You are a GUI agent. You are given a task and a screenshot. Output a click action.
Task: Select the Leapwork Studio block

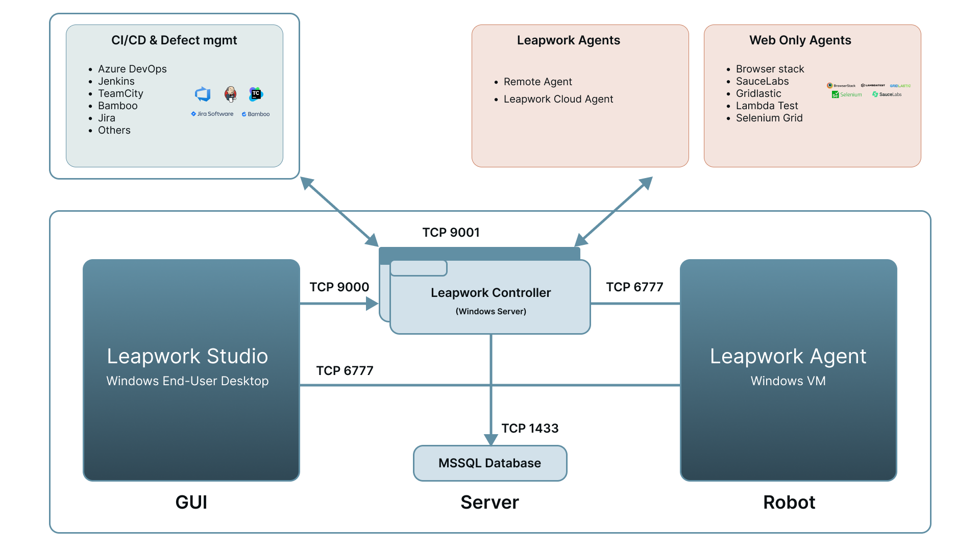[x=191, y=370]
